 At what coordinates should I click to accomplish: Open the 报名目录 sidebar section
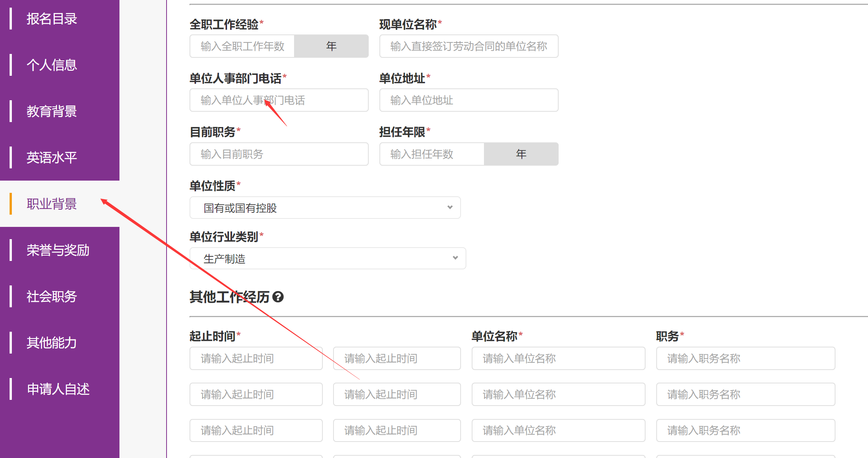pos(60,19)
